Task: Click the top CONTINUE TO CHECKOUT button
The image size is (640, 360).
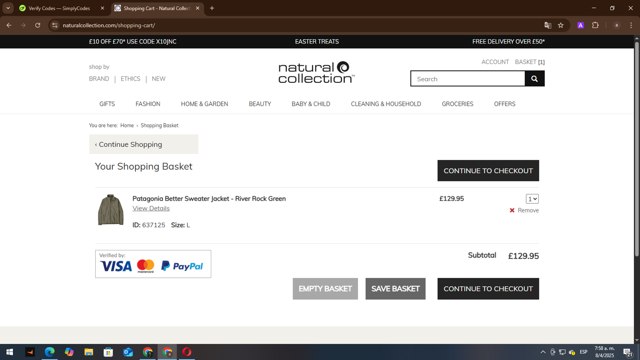Action: tap(488, 171)
